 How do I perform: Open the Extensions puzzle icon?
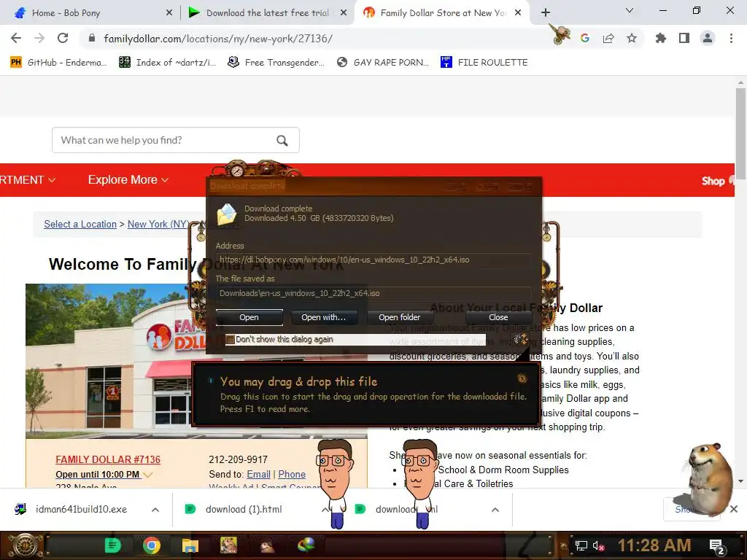[661, 38]
